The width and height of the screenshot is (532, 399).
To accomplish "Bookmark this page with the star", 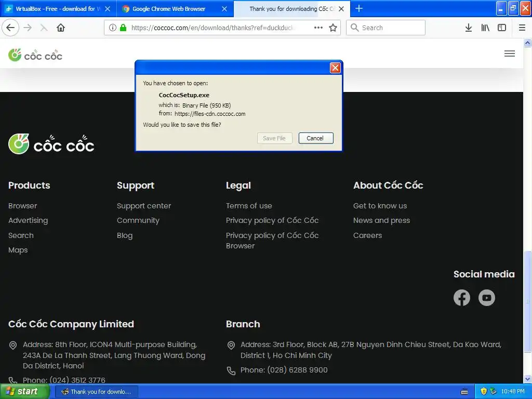I will tap(333, 28).
